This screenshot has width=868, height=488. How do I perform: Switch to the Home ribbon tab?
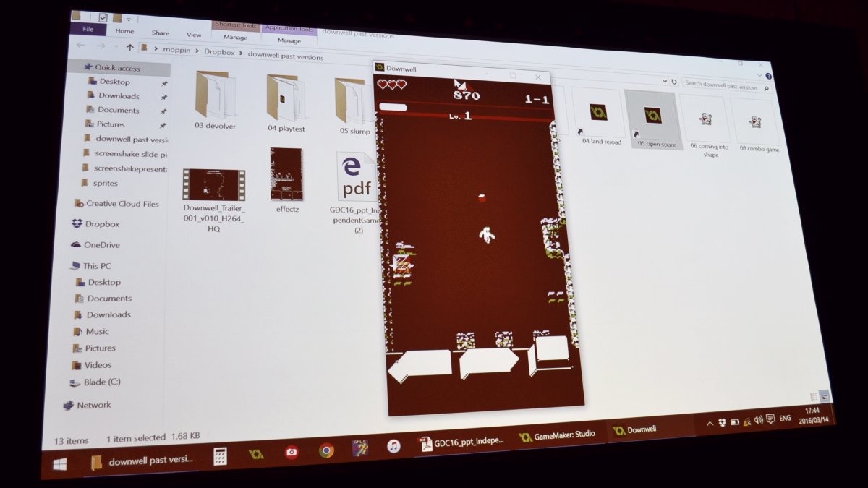tap(124, 31)
